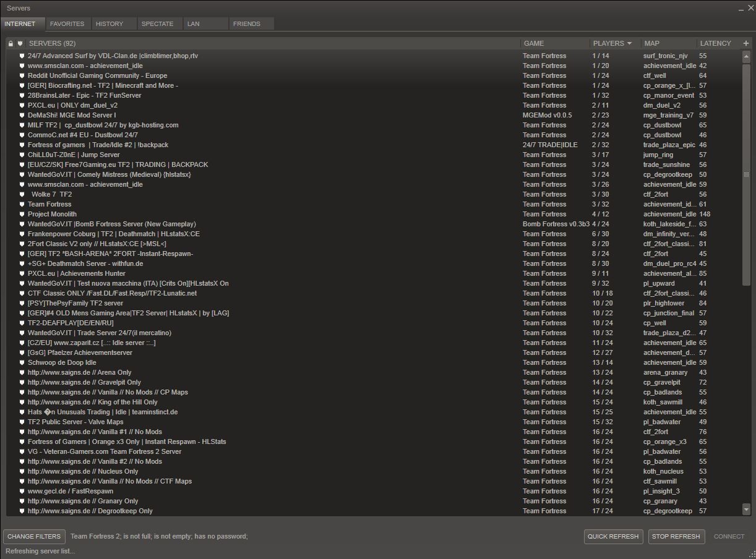Switch to the Favorites tab
This screenshot has height=559, width=756.
[x=67, y=24]
